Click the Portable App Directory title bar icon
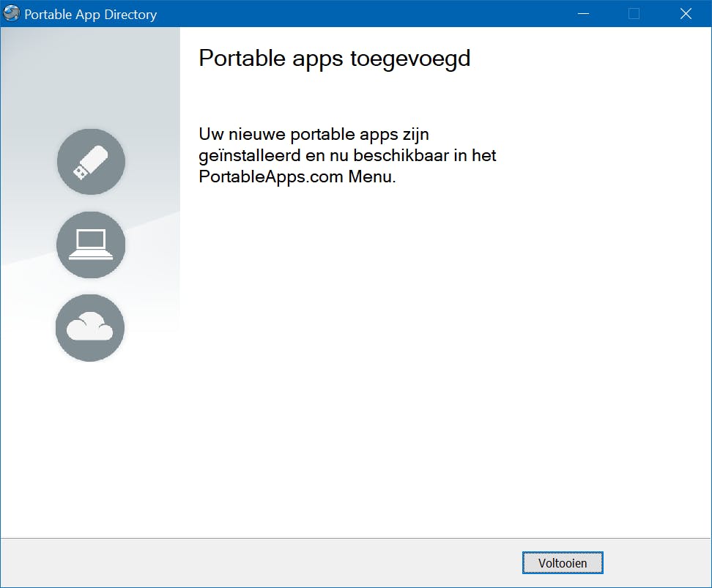 12,14
